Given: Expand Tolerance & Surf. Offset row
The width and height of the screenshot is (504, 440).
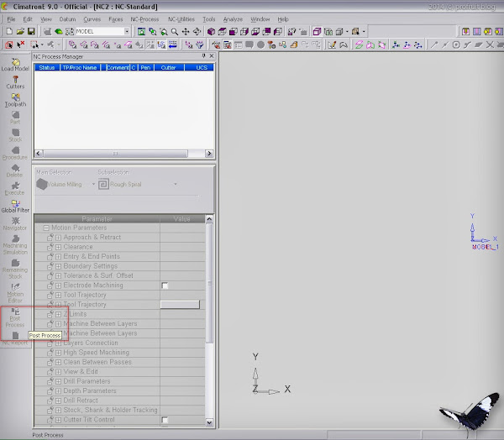Looking at the screenshot, I should tap(58, 276).
